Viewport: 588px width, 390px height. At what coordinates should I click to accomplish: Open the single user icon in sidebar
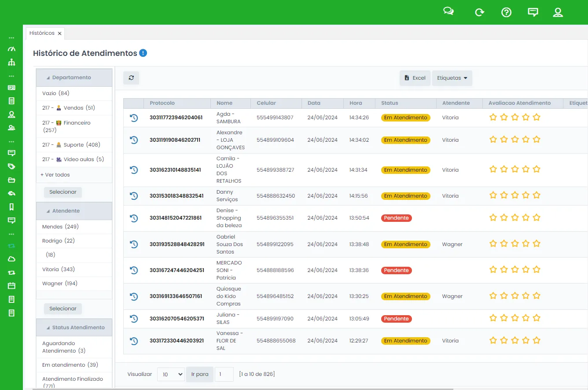11,114
